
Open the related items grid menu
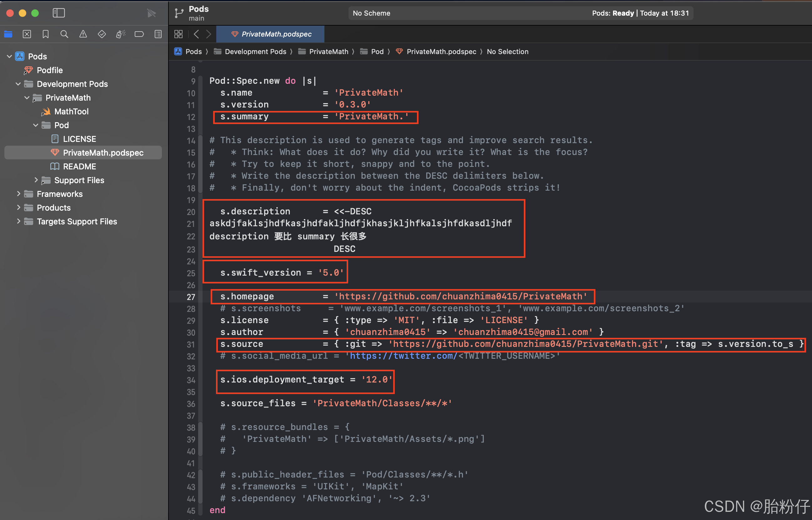click(178, 34)
